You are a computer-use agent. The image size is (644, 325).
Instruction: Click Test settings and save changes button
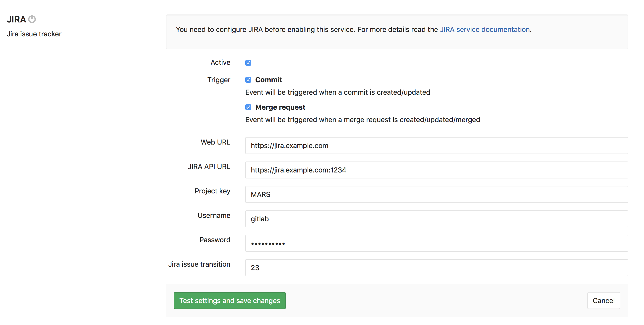pos(230,300)
